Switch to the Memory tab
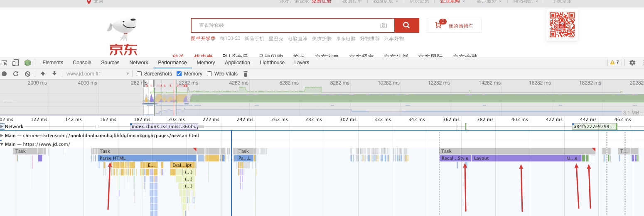 click(x=206, y=63)
